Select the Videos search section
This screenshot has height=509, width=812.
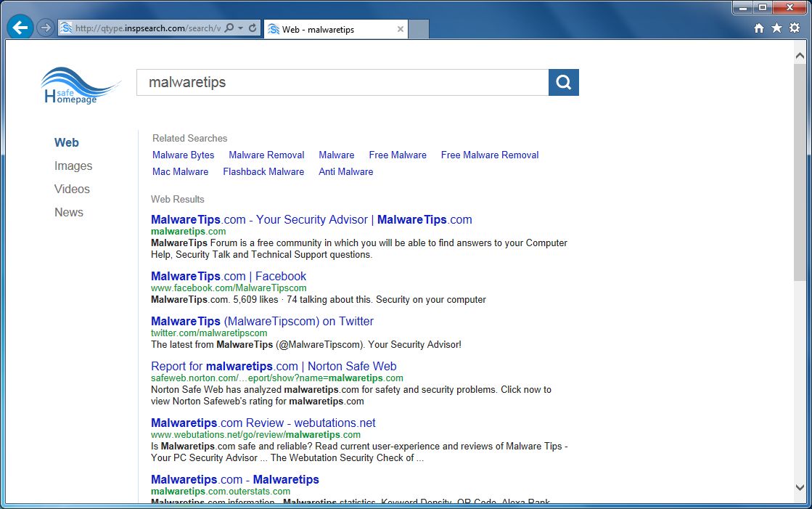point(72,189)
